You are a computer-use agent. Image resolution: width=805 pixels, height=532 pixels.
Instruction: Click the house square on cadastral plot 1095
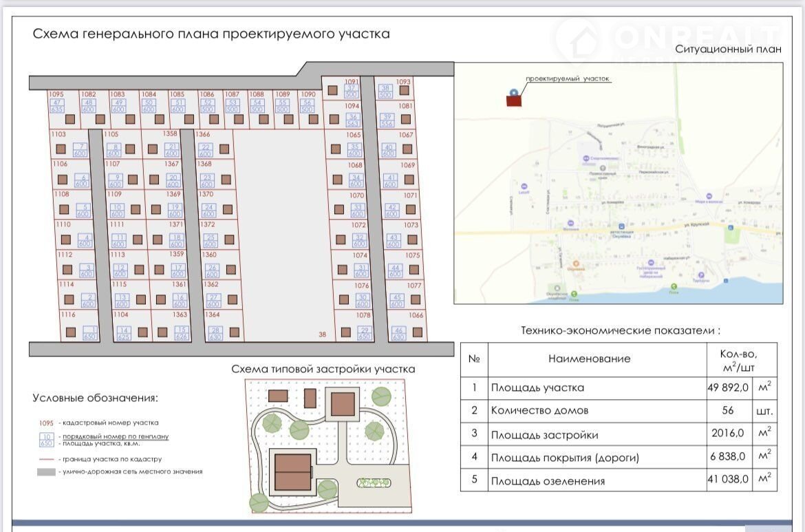pyautogui.click(x=70, y=120)
